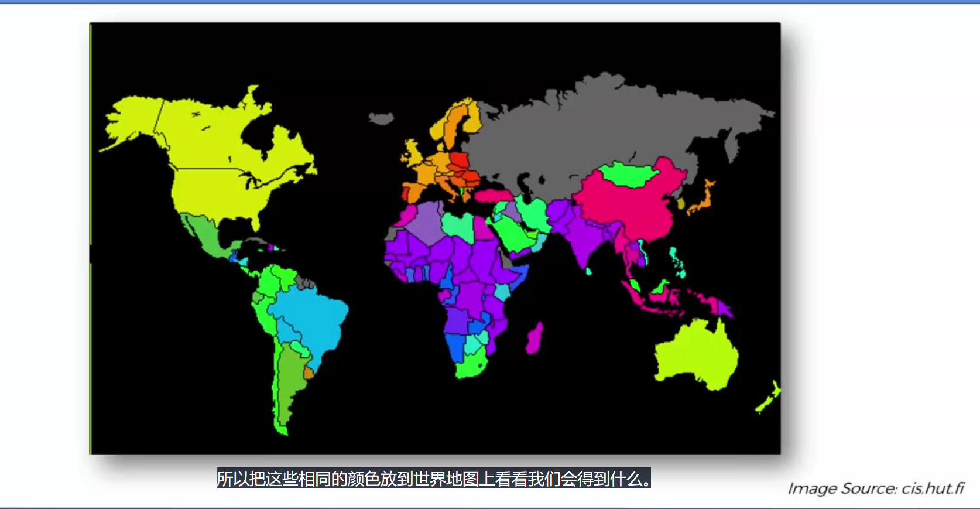Select the yellow-green New Zealand islands
This screenshot has height=509, width=980.
(x=769, y=398)
